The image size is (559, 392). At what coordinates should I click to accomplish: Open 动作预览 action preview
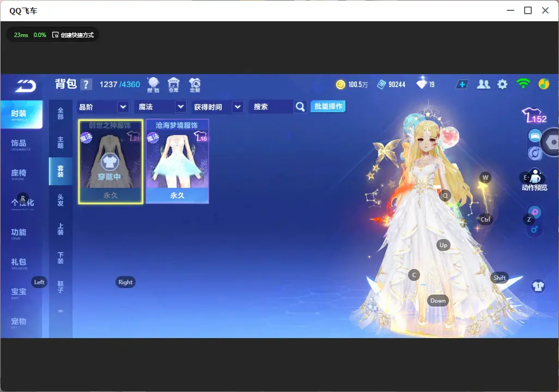(x=534, y=181)
